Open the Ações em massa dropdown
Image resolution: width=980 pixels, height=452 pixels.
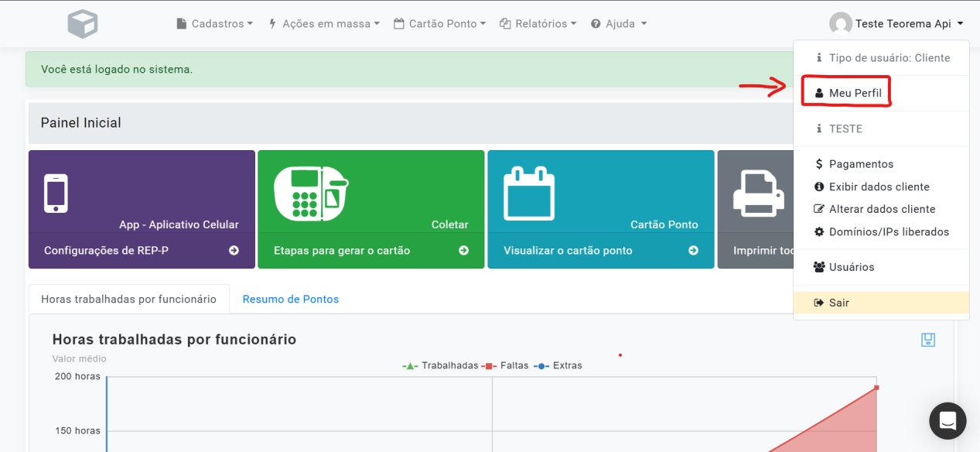(x=324, y=24)
